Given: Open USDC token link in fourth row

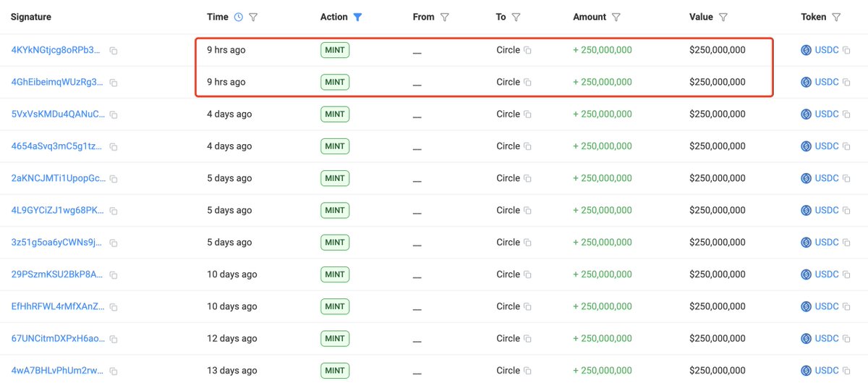Looking at the screenshot, I should (826, 146).
